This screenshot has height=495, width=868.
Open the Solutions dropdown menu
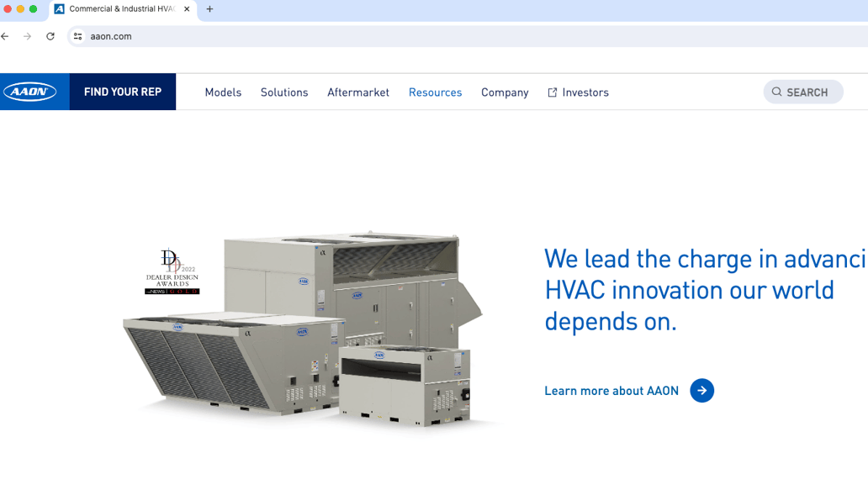[283, 92]
